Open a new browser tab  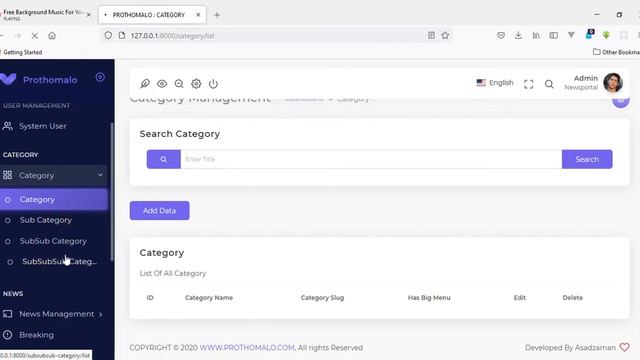click(x=217, y=15)
